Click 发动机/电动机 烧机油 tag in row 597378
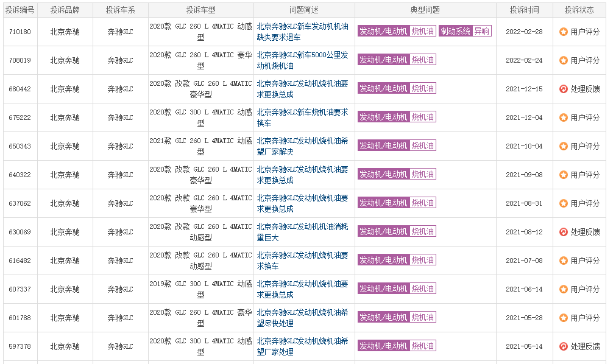Image resolution: width=616 pixels, height=364 pixels. pyautogui.click(x=397, y=346)
